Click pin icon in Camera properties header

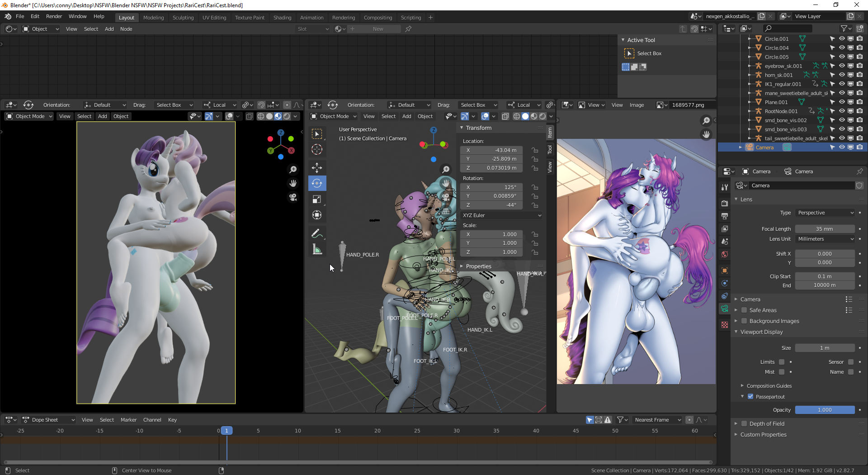click(x=859, y=171)
